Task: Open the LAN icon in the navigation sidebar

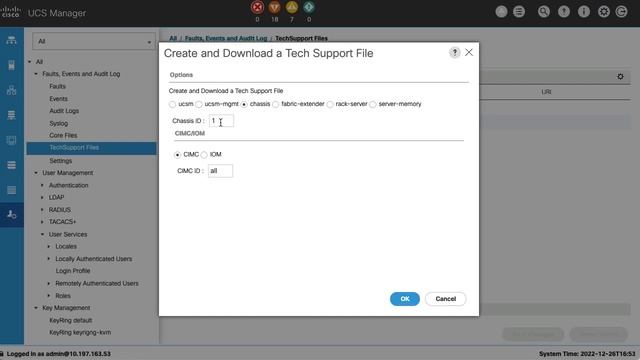Action: coord(11,90)
